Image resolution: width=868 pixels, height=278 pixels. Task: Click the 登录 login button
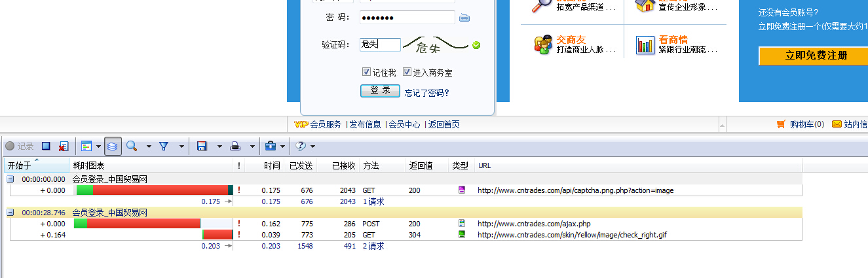(380, 91)
